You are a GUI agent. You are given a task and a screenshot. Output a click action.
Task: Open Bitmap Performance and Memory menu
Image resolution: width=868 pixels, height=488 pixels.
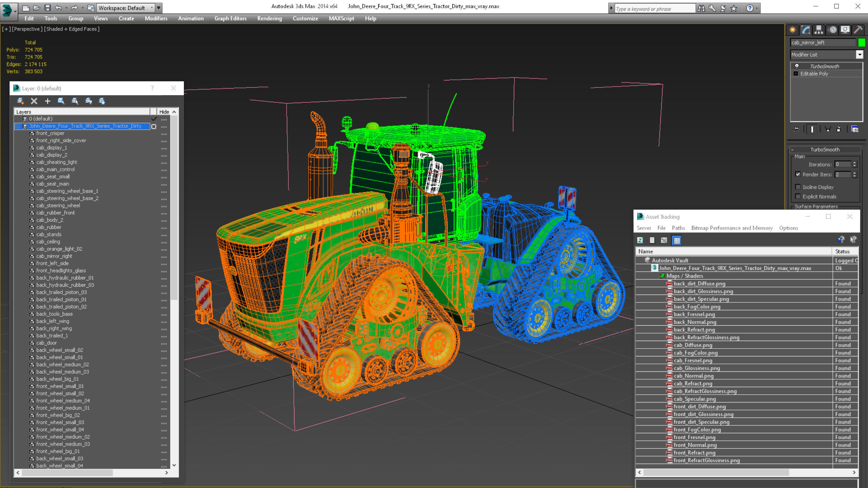(732, 228)
